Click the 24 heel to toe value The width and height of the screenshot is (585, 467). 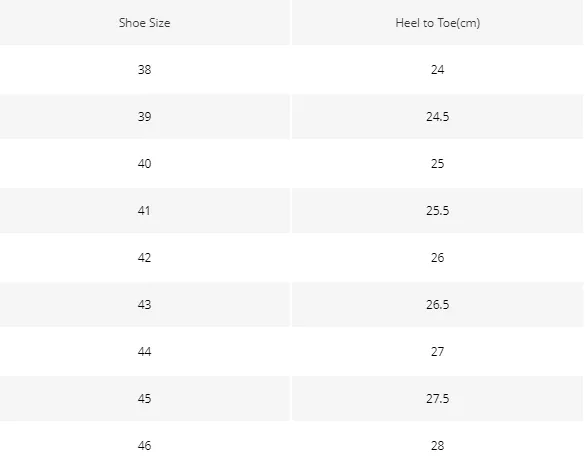(437, 70)
